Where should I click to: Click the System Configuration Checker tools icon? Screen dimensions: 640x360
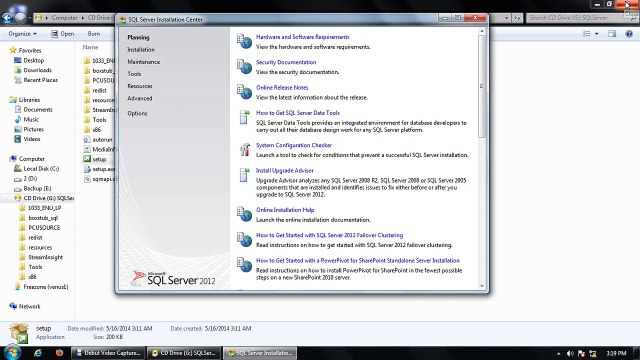[x=244, y=149]
